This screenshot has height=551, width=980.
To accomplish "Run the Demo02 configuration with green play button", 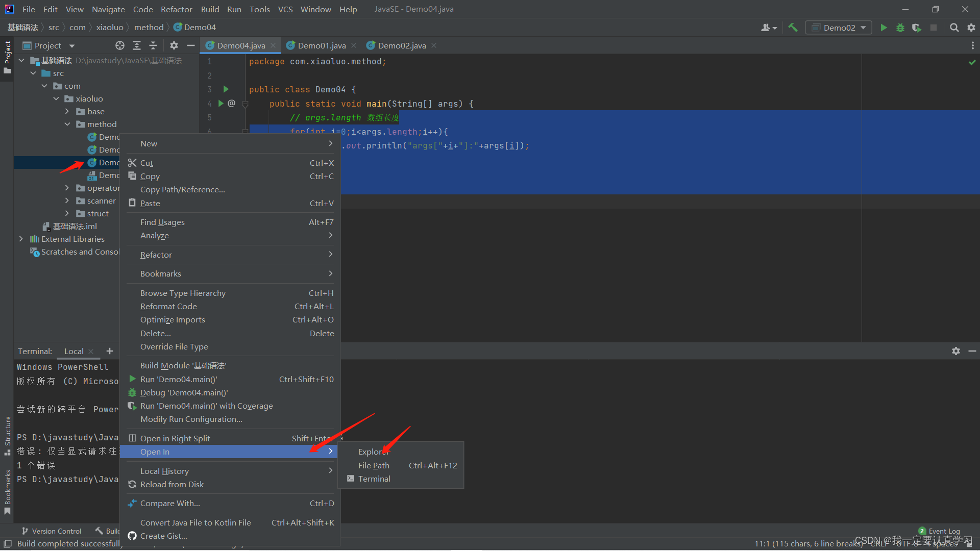I will point(884,28).
